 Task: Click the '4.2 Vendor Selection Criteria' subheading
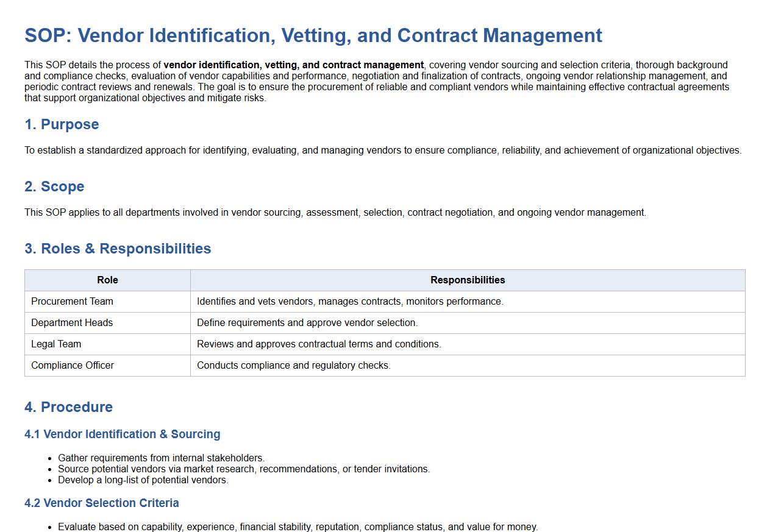click(x=101, y=503)
